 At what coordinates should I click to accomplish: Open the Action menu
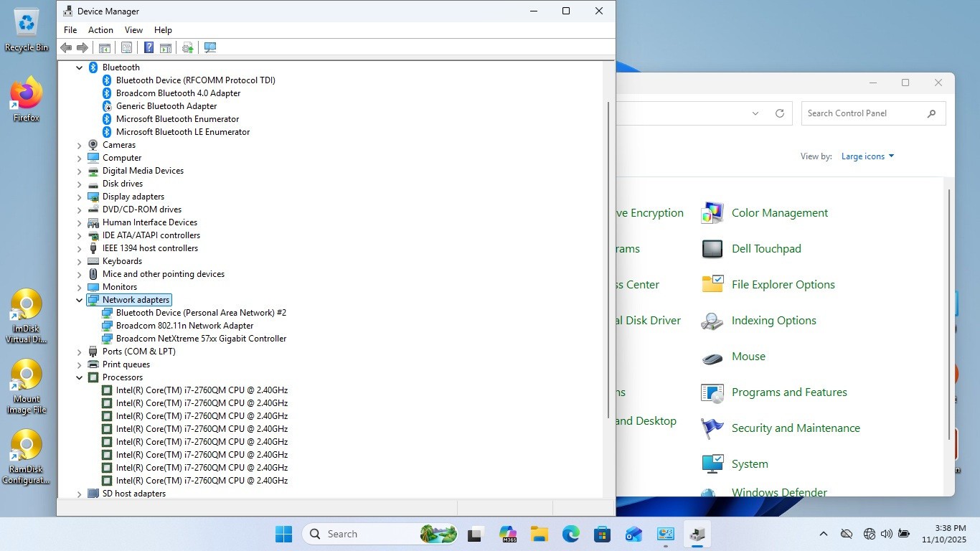pyautogui.click(x=100, y=30)
